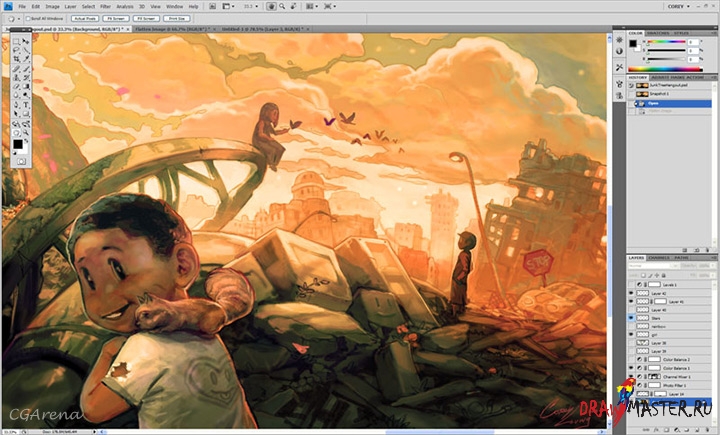
Task: Click the H value input field
Action: [x=693, y=42]
